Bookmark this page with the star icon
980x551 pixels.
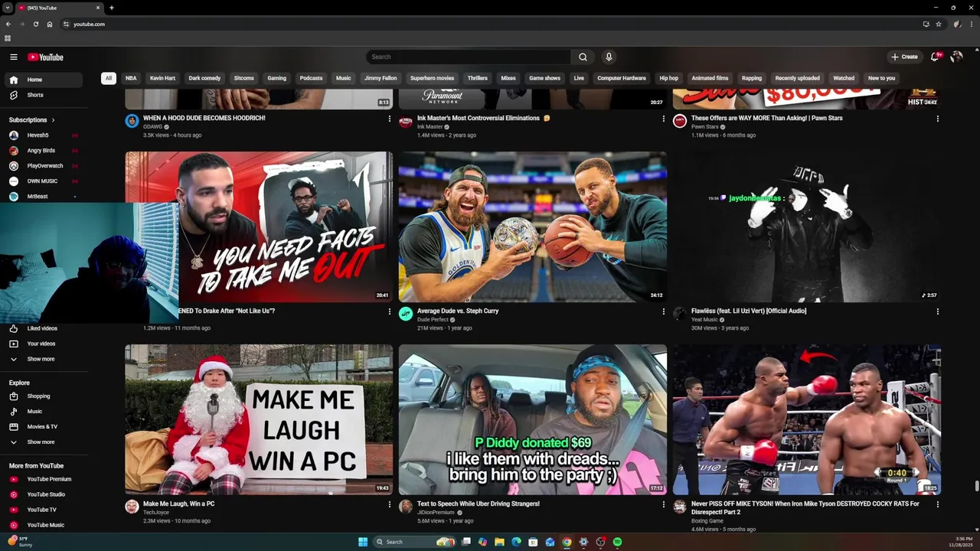[x=939, y=24]
